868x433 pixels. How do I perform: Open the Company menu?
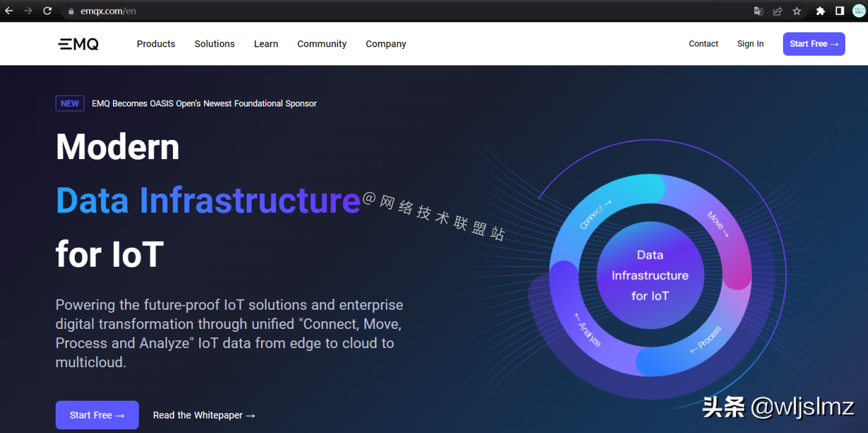[x=386, y=44]
